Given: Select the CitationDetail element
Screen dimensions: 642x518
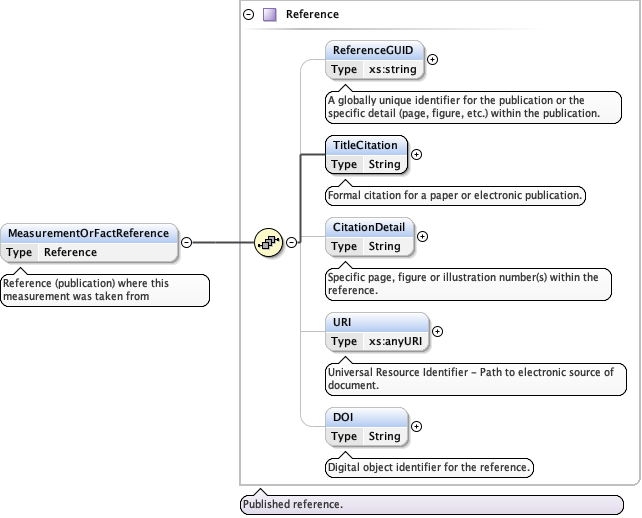Looking at the screenshot, I should [x=369, y=228].
